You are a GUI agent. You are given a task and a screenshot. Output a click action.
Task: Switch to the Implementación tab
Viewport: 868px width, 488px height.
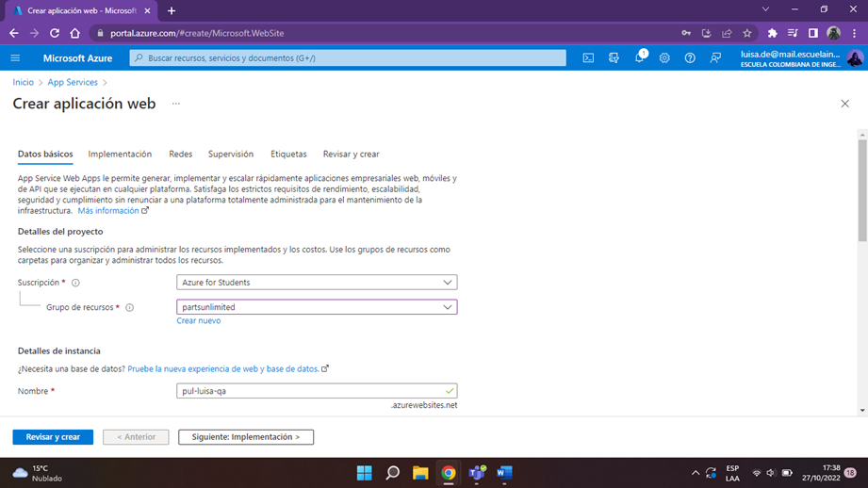click(120, 155)
